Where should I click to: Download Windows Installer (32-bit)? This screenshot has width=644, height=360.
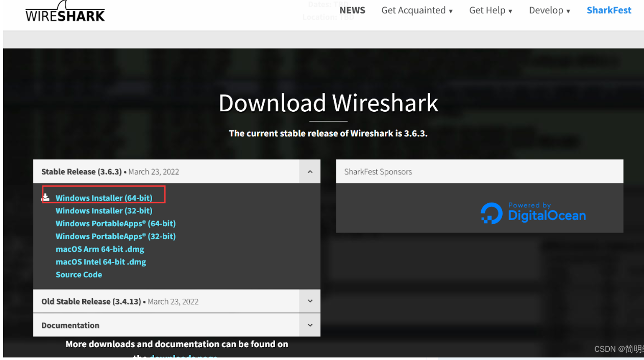coord(104,210)
